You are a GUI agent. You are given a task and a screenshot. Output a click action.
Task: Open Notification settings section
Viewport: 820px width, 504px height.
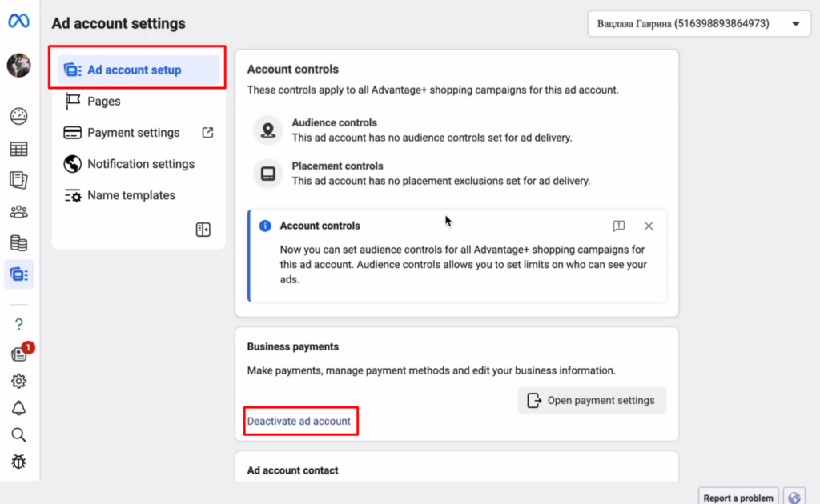140,164
